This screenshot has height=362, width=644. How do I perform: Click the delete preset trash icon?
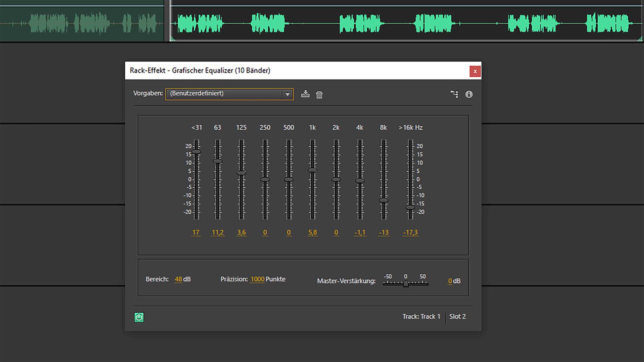319,95
